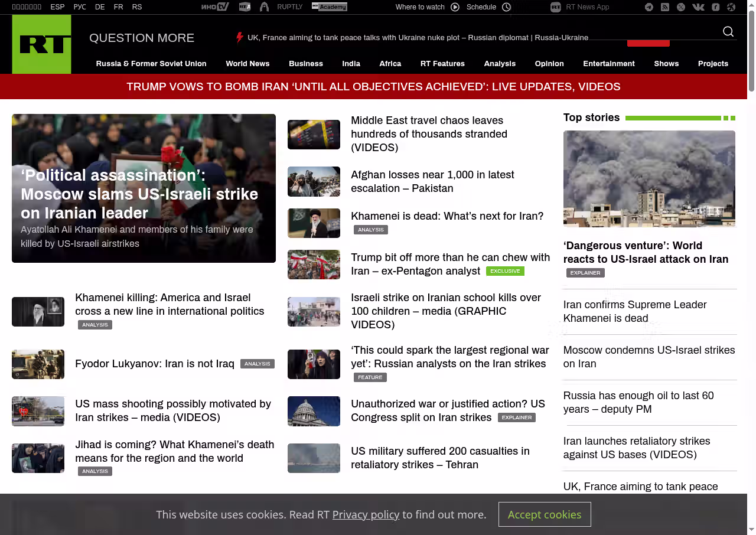This screenshot has width=756, height=535.
Task: Open 'Fyodor Lukyanov: Iran is not Iraq' article
Action: pos(155,364)
